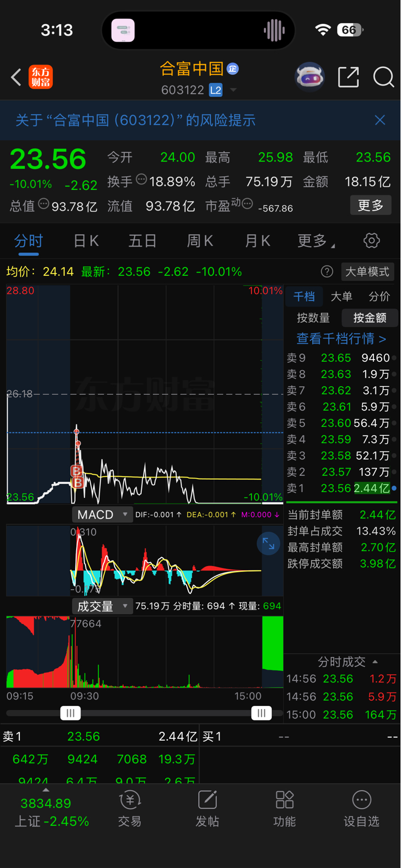Expand the 上证 index bar arrow
Viewport: 401px width, 868px height.
46,790
